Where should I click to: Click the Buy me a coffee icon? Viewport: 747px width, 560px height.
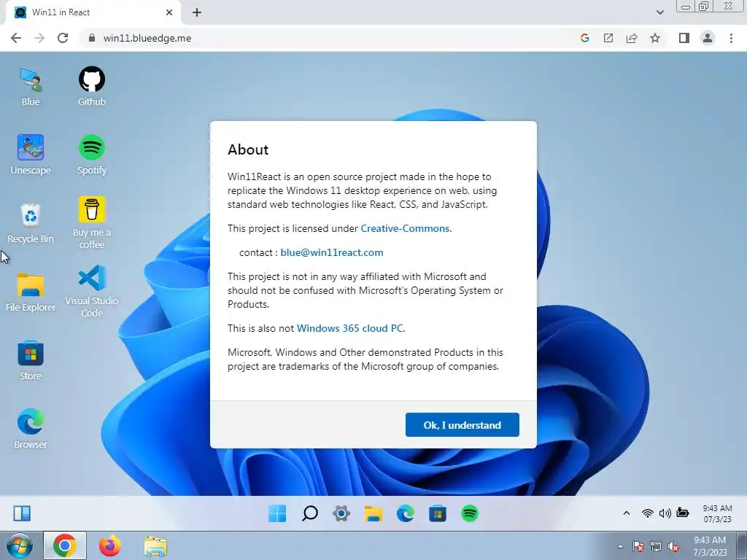pyautogui.click(x=91, y=223)
